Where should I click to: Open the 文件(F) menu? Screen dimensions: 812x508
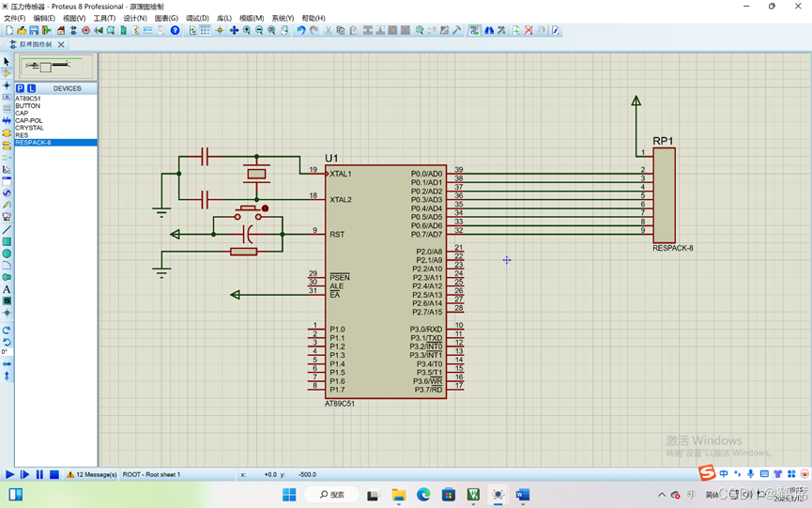(14, 18)
